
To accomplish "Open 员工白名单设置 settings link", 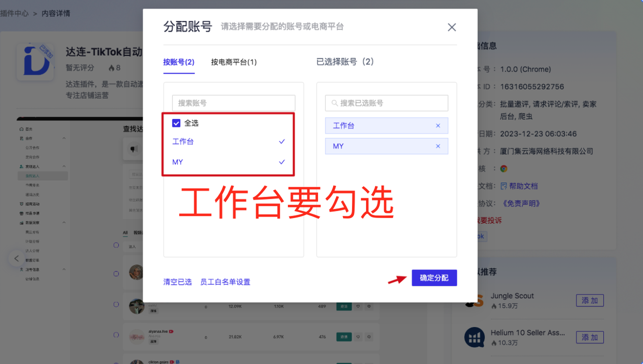I will click(x=225, y=282).
